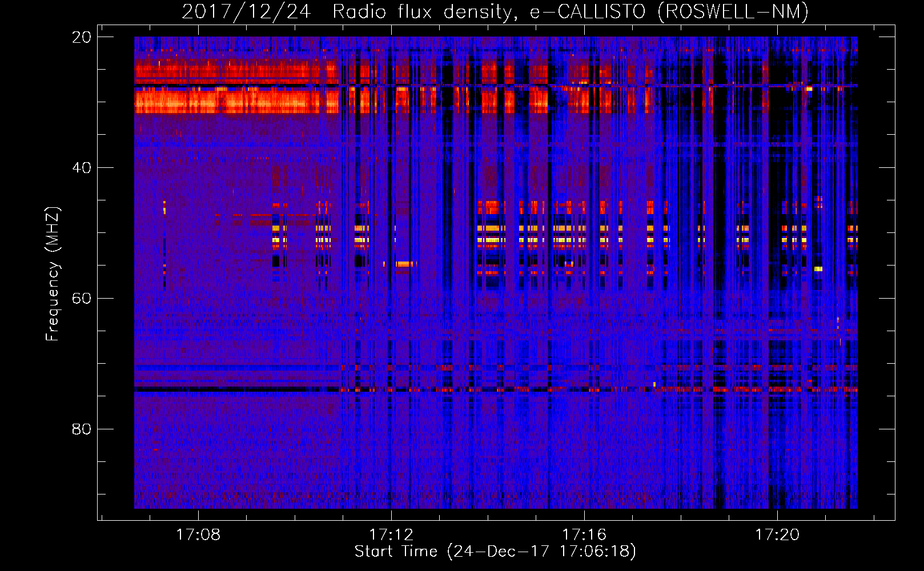Image resolution: width=924 pixels, height=571 pixels.
Task: Click the plot title 'Radio flux density, e-CALLISTO (ROSWELL-NM)'
Action: pos(571,11)
